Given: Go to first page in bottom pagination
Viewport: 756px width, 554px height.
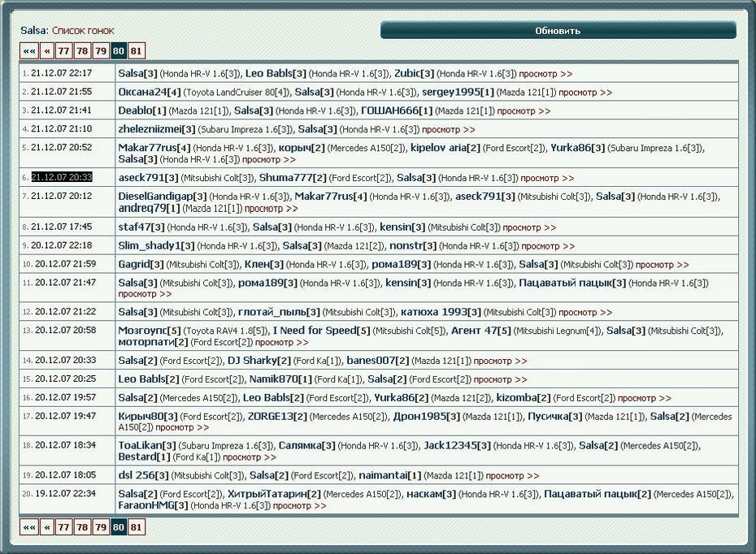Looking at the screenshot, I should coord(29,527).
